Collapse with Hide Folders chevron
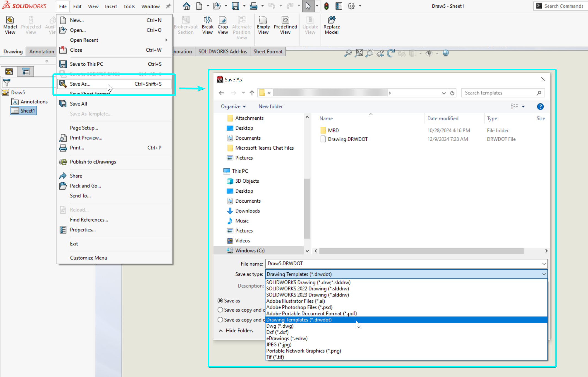Image resolution: width=588 pixels, height=377 pixels. click(x=221, y=331)
